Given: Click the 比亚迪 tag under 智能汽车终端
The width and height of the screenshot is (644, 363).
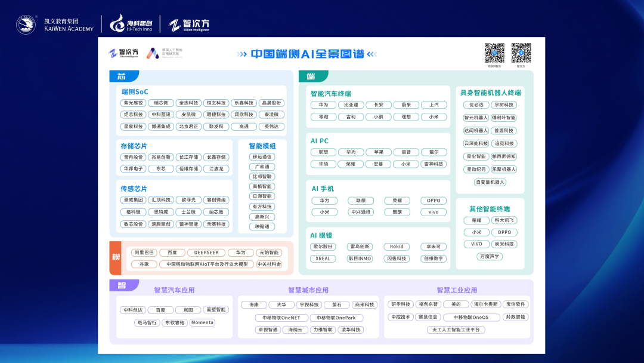Looking at the screenshot, I should (x=351, y=104).
